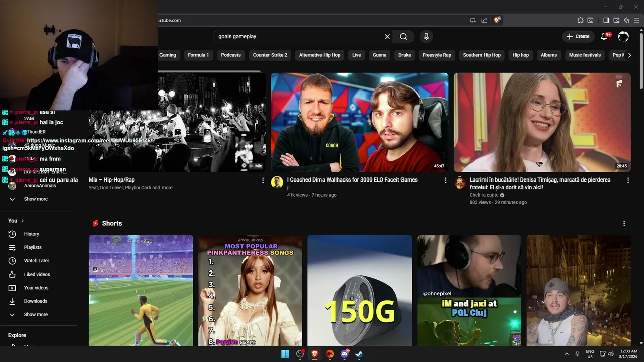Select the Counter-Strike 2 chip
Screen dimensions: 644x362
[270, 55]
